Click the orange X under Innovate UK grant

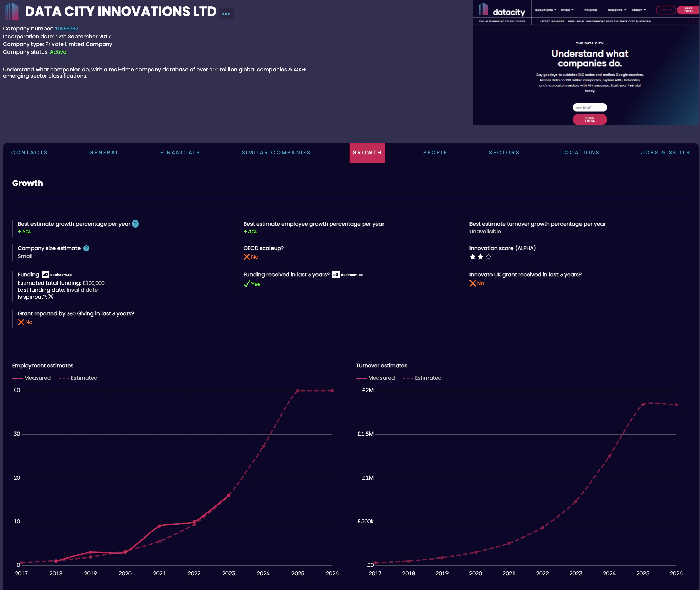click(473, 283)
